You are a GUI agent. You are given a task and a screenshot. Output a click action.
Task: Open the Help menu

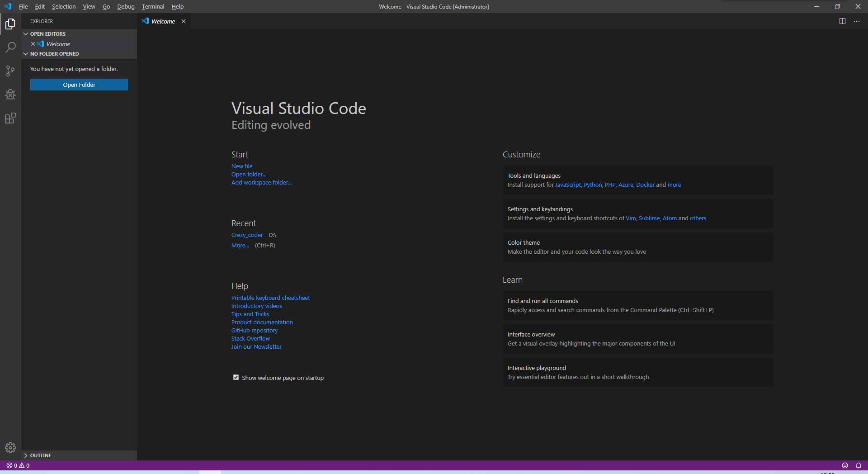[x=177, y=6]
